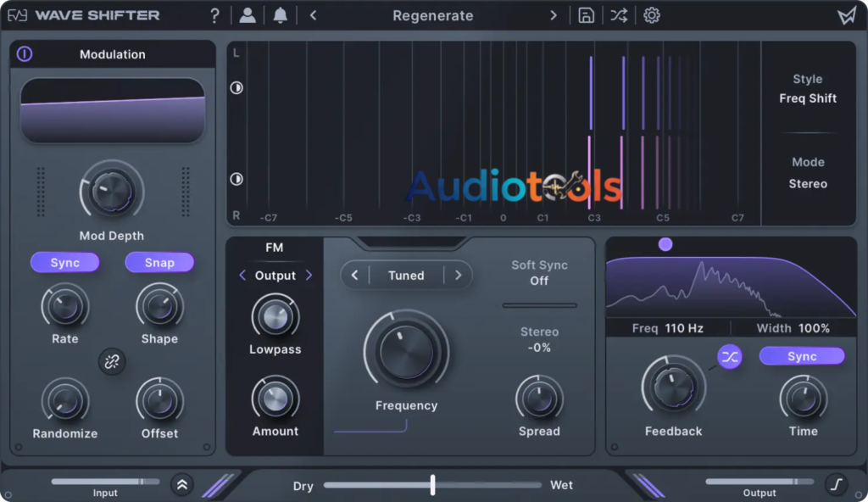Click the Dry/Wet mix slider handle
The width and height of the screenshot is (868, 502).
point(433,485)
